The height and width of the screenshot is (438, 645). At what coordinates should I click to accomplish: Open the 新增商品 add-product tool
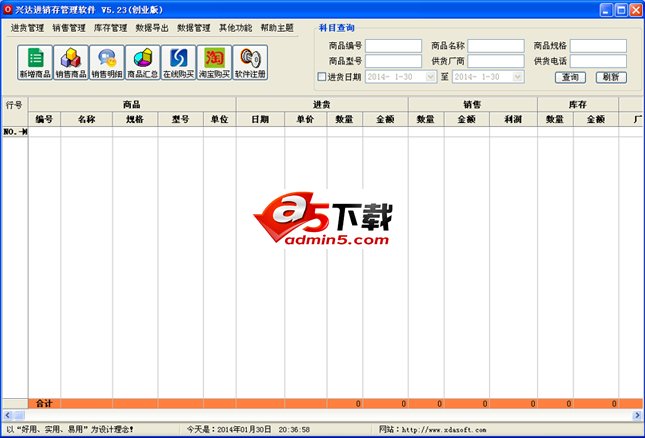click(x=35, y=63)
